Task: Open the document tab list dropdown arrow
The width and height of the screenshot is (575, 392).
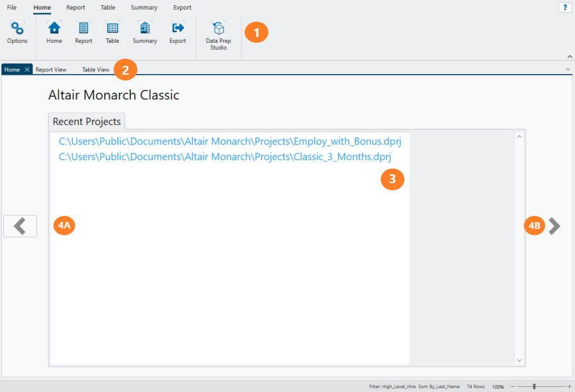Action: tap(568, 69)
